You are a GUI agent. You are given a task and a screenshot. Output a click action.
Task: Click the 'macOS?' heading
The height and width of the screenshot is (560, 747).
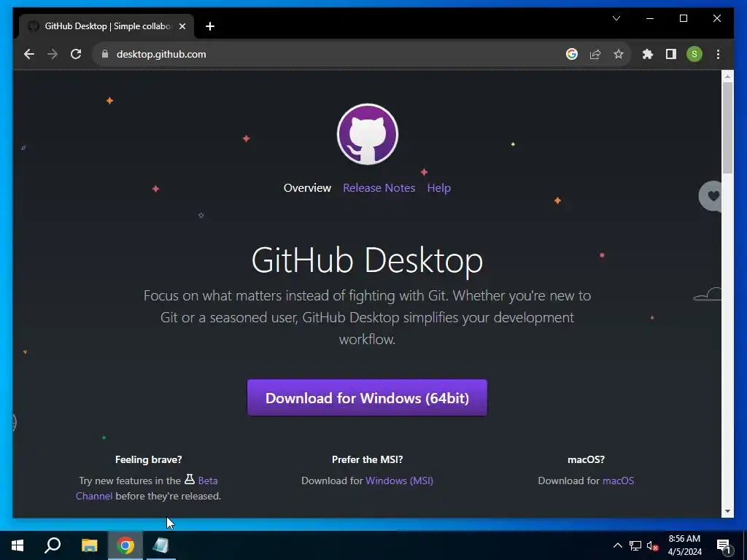pos(586,459)
